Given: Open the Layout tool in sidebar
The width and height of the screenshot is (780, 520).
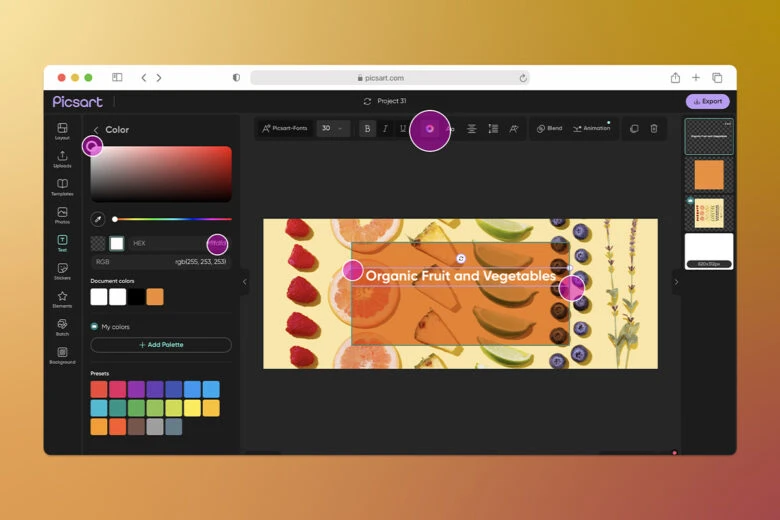Looking at the screenshot, I should [x=62, y=131].
